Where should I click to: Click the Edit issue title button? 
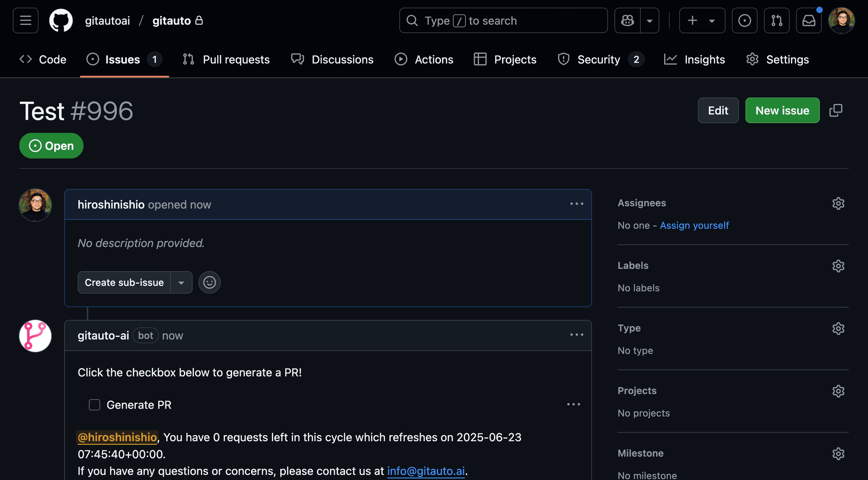click(x=718, y=110)
